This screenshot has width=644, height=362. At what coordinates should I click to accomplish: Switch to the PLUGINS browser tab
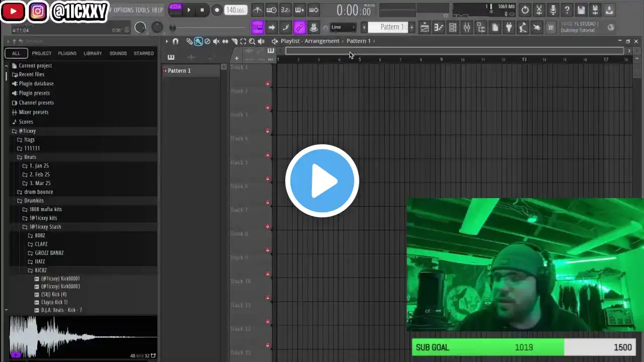[x=67, y=53]
